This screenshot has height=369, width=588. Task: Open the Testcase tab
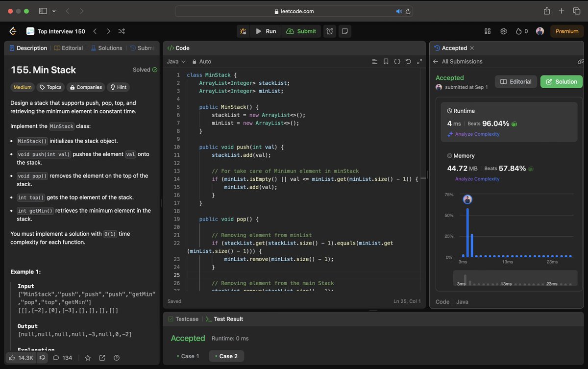tap(183, 319)
